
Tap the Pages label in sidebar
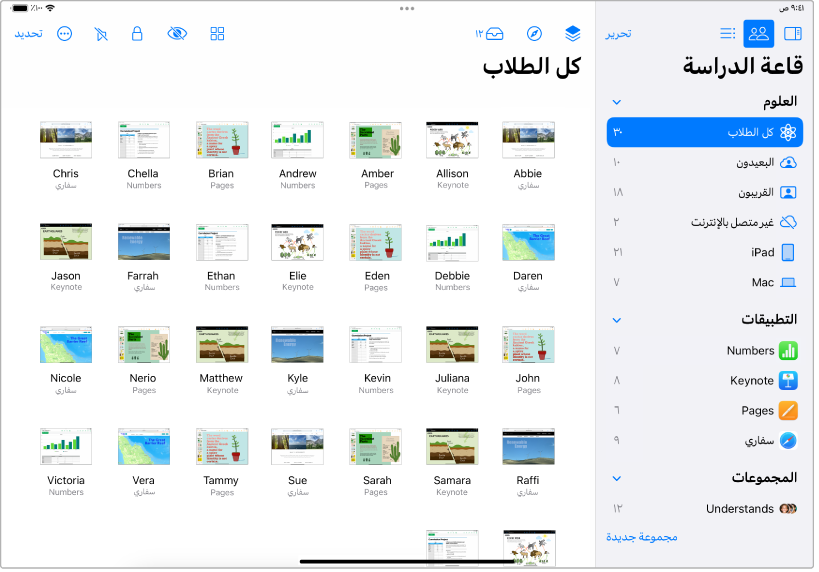click(x=757, y=411)
